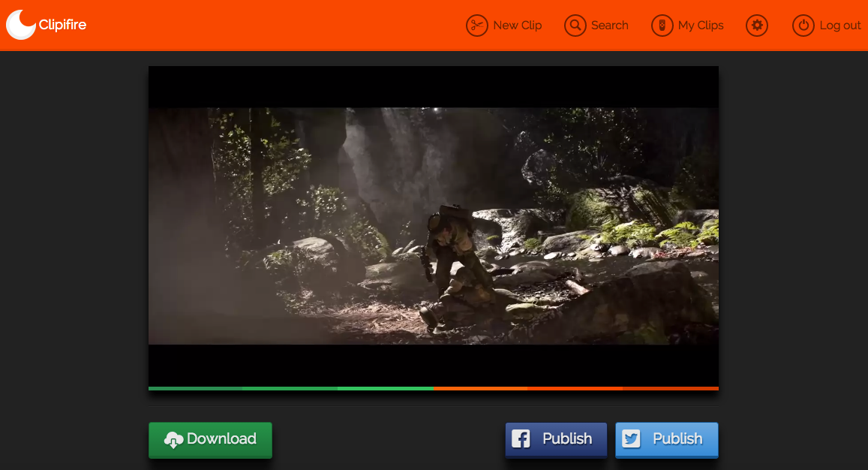The image size is (868, 470).
Task: Click the Facebook logo icon
Action: tap(521, 439)
